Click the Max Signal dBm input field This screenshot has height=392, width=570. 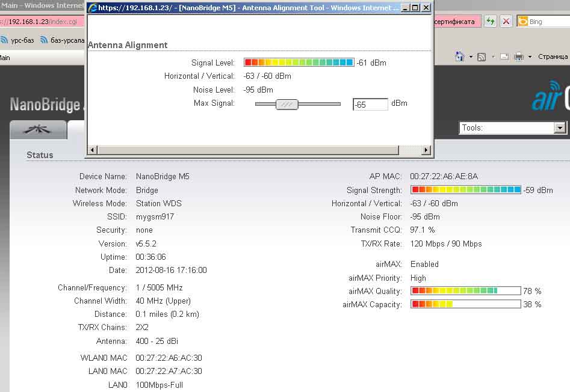click(x=370, y=105)
